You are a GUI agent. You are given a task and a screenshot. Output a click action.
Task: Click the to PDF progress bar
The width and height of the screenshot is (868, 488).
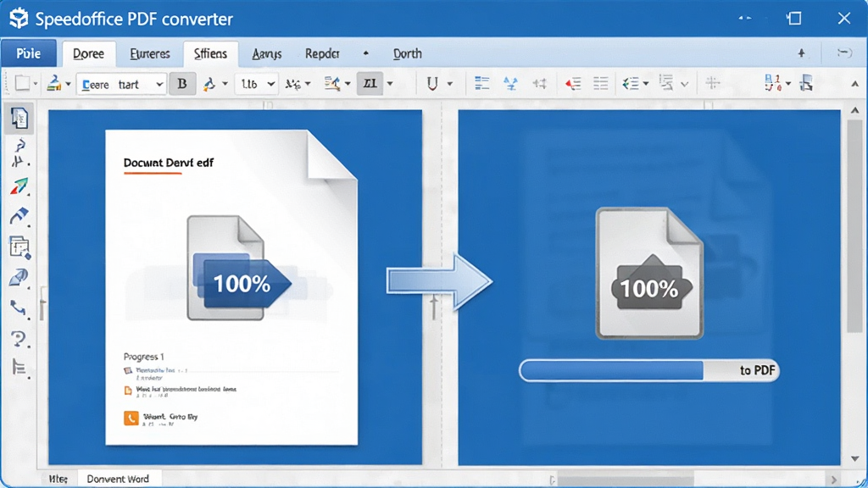(648, 371)
